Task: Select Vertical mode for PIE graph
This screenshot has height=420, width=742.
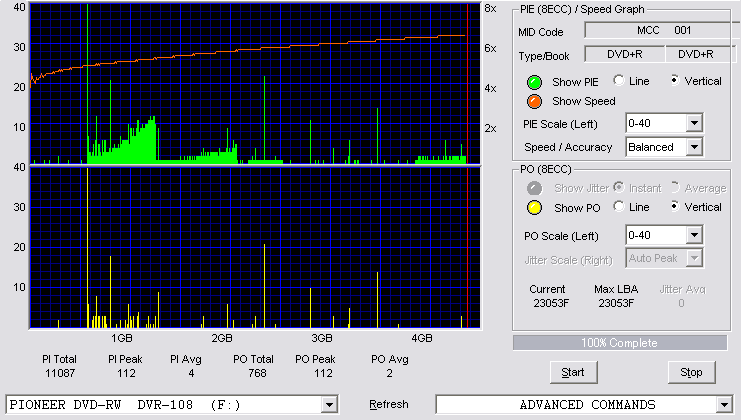Action: 675,80
